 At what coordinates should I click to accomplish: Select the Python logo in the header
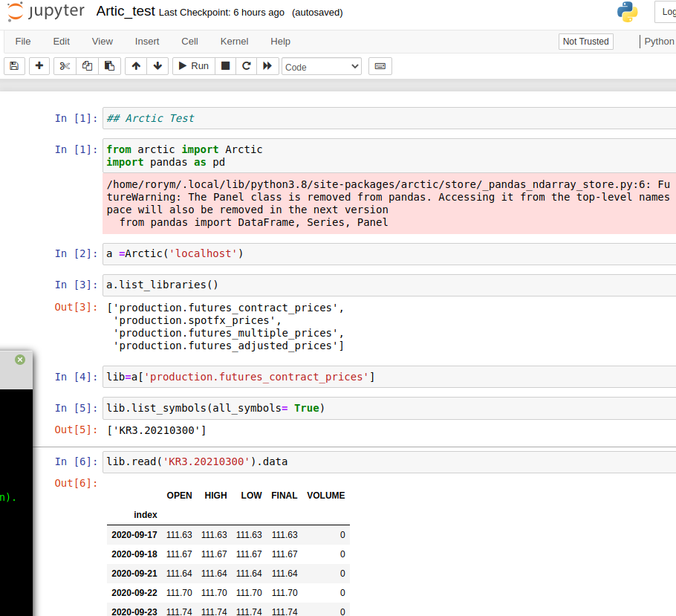click(x=627, y=11)
